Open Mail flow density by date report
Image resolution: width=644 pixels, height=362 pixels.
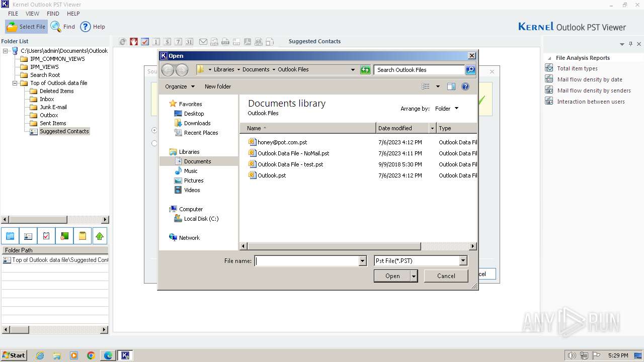tap(590, 79)
